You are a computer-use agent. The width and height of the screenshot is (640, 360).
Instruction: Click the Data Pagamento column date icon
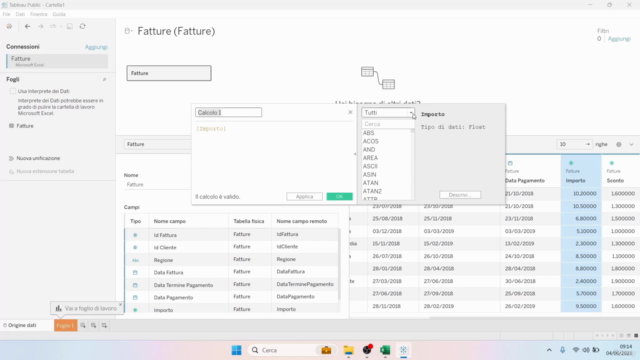[510, 163]
